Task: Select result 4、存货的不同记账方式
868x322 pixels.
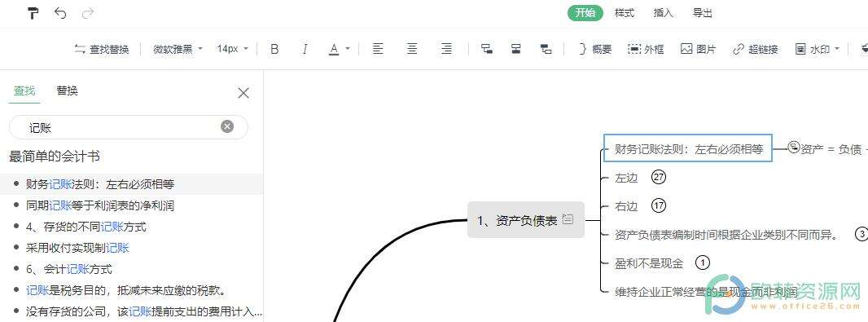Action: tap(131, 227)
